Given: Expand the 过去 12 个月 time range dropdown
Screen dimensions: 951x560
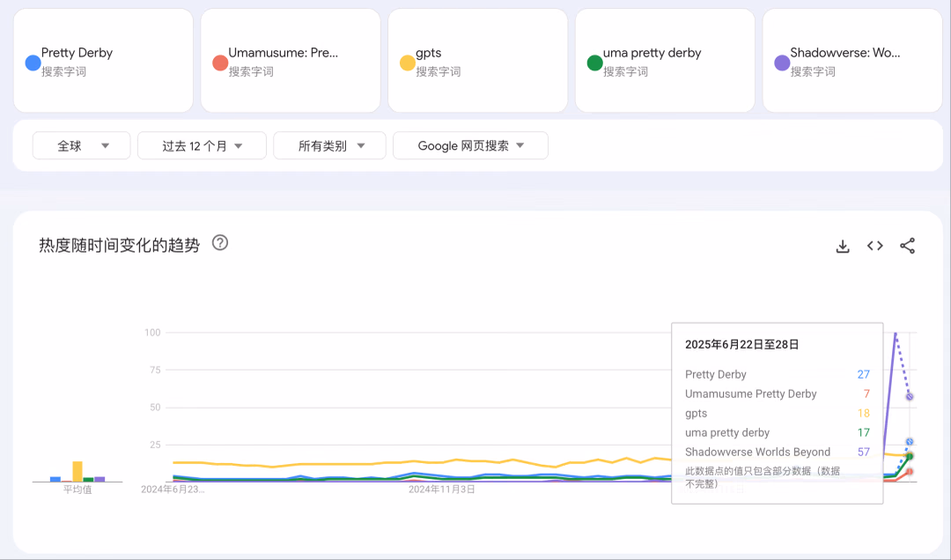Looking at the screenshot, I should (202, 145).
